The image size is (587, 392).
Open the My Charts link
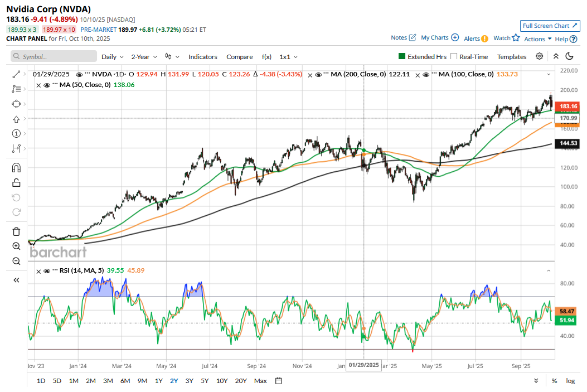pos(439,37)
